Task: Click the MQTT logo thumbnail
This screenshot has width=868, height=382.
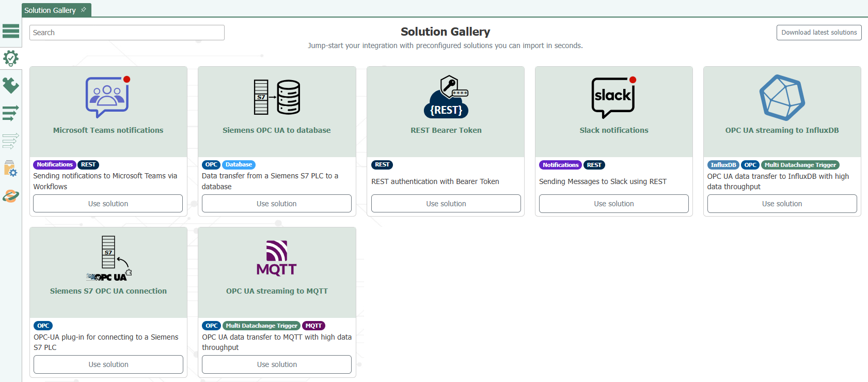Action: pyautogui.click(x=277, y=258)
